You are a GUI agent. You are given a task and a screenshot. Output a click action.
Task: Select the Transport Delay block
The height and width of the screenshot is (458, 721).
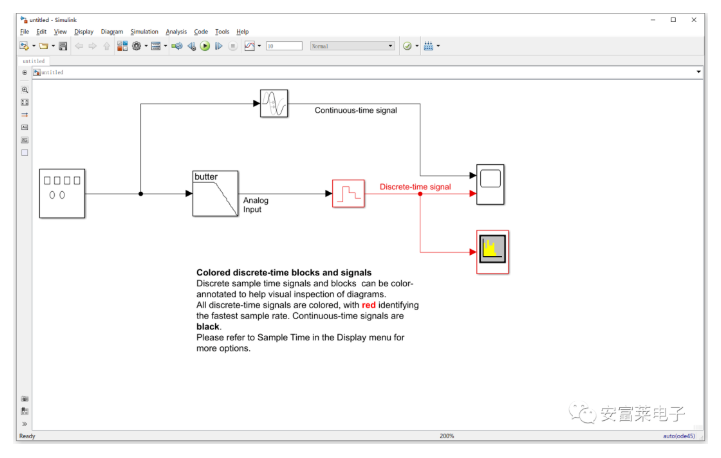click(x=274, y=103)
